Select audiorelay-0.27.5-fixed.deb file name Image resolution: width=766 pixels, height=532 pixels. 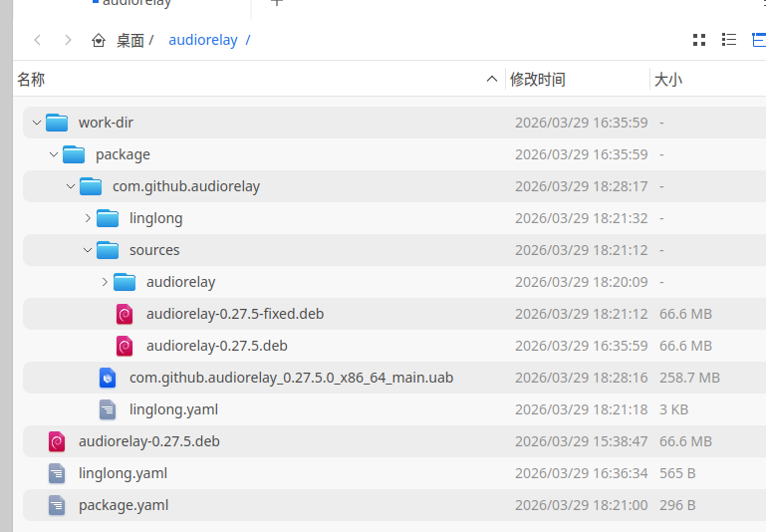tap(235, 314)
